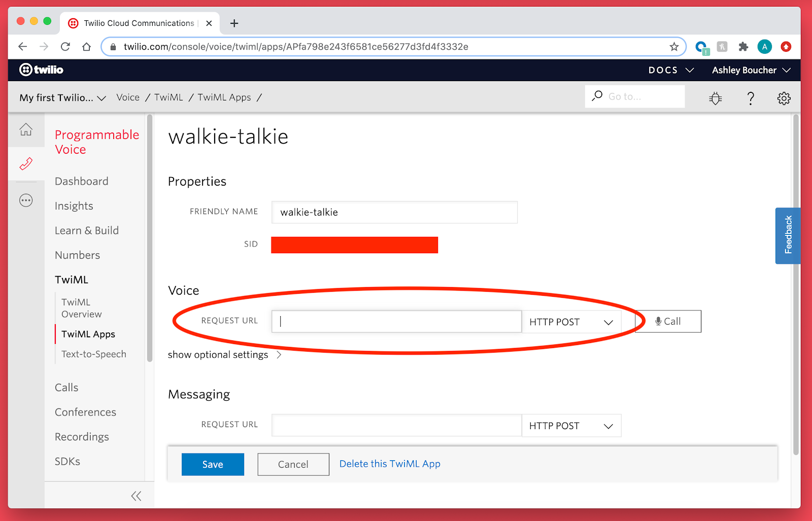Click the TwiML breadcrumb link

168,97
